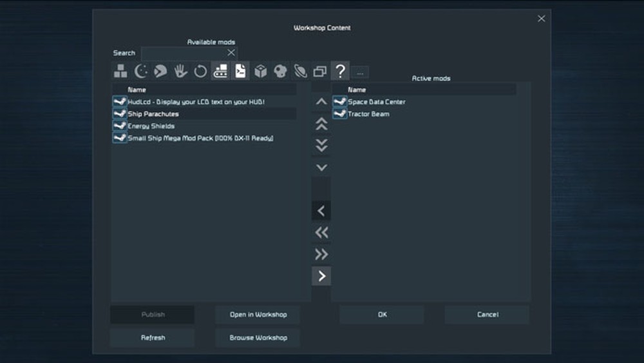The height and width of the screenshot is (363, 644).
Task: Focus the mod Search input field
Action: click(x=189, y=53)
